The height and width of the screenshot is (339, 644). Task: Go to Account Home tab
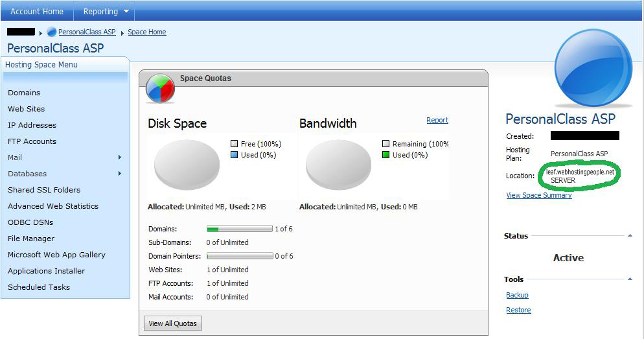coord(37,12)
